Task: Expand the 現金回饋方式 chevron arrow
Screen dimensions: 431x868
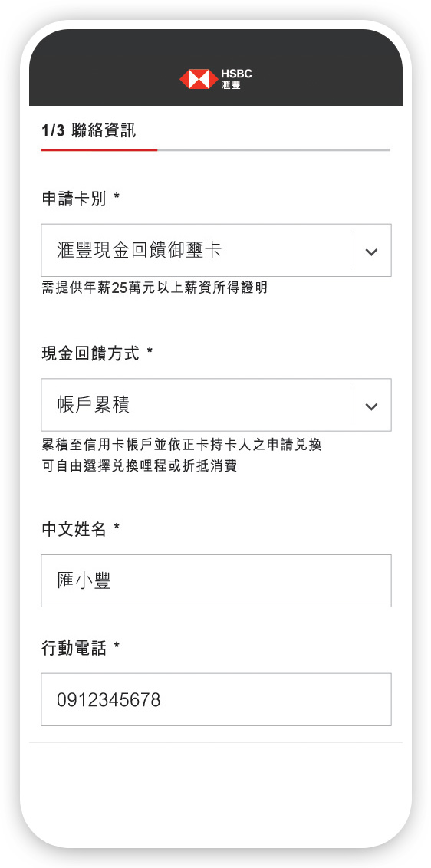Action: point(371,406)
